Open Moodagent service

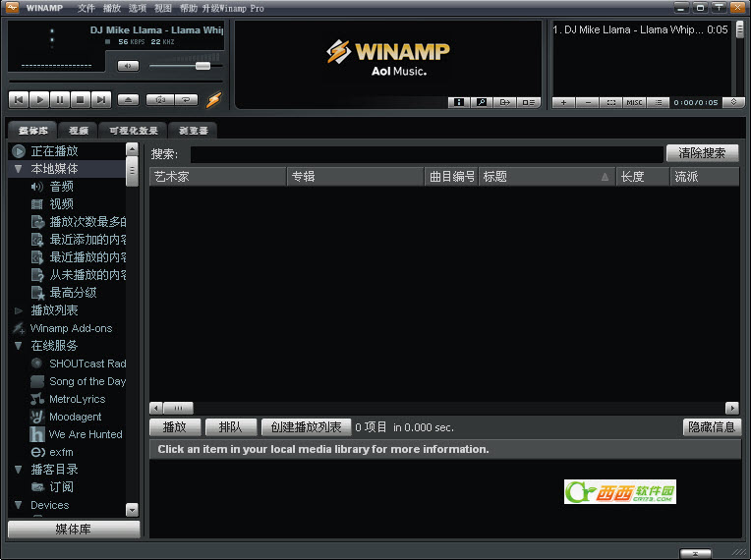point(75,417)
